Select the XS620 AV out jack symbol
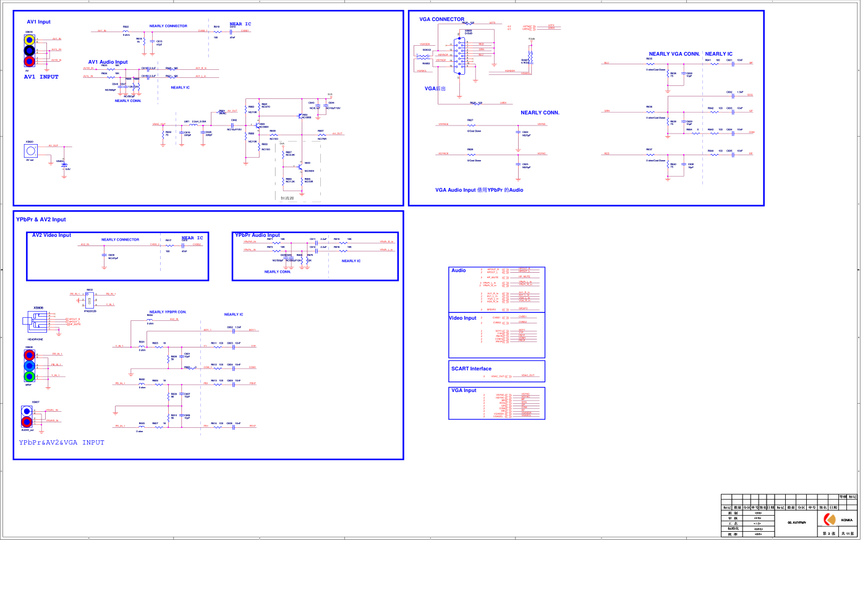Image resolution: width=868 pixels, height=614 pixels. tap(31, 150)
